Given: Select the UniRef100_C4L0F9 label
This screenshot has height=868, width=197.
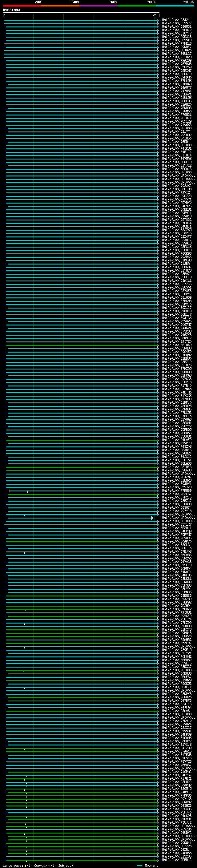Looking at the screenshot, I should point(176,440).
